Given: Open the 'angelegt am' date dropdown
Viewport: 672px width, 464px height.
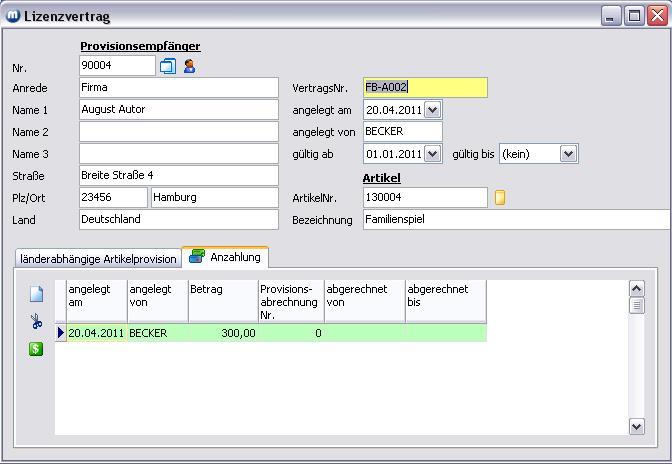Looking at the screenshot, I should pyautogui.click(x=432, y=110).
